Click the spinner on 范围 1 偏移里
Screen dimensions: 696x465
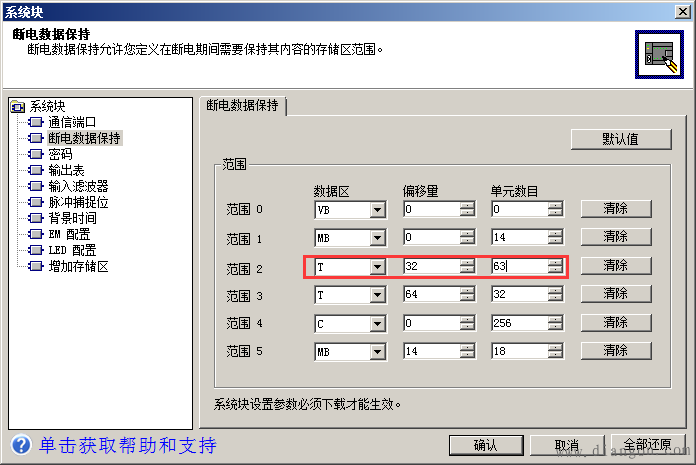pos(467,237)
